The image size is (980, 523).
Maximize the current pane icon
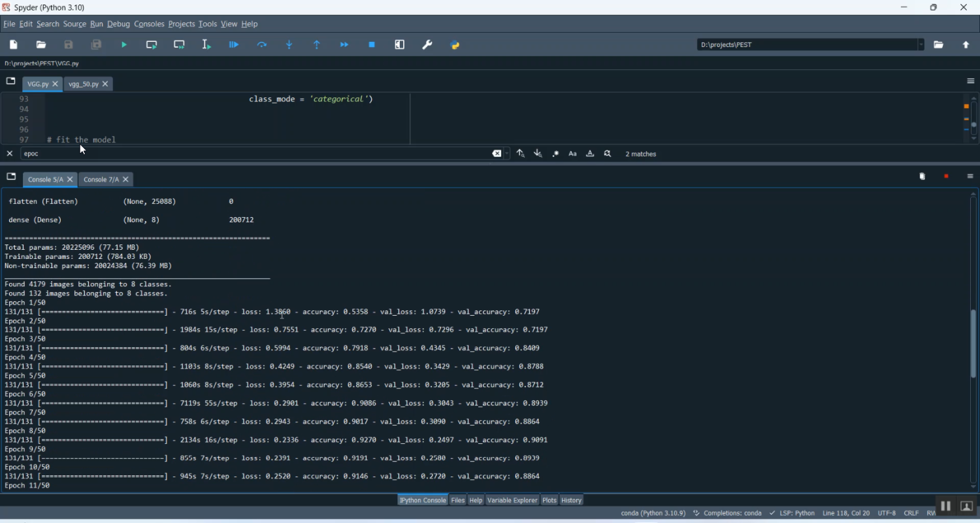tap(400, 45)
